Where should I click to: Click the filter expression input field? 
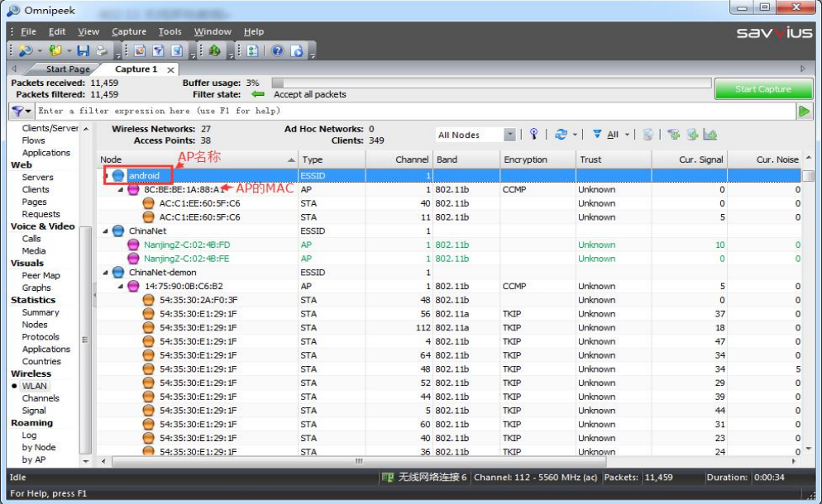[x=416, y=111]
